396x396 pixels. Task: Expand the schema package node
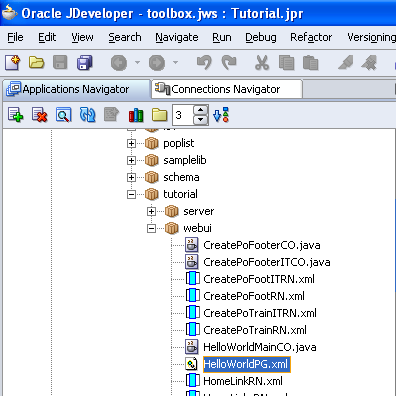pyautogui.click(x=131, y=178)
